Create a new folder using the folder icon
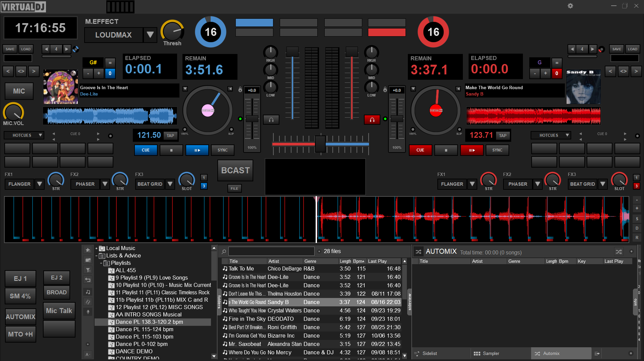The height and width of the screenshot is (361, 644). (88, 260)
